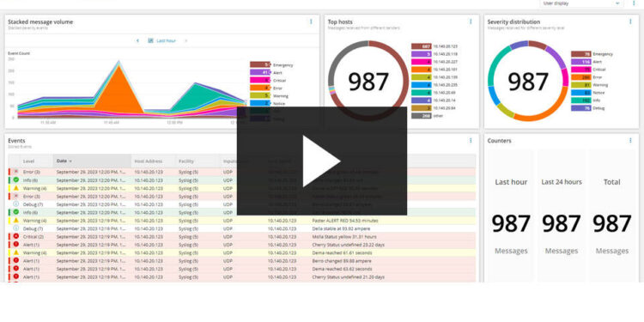
Task: Click the Emergency entry in stacked chart legend
Action: point(271,65)
